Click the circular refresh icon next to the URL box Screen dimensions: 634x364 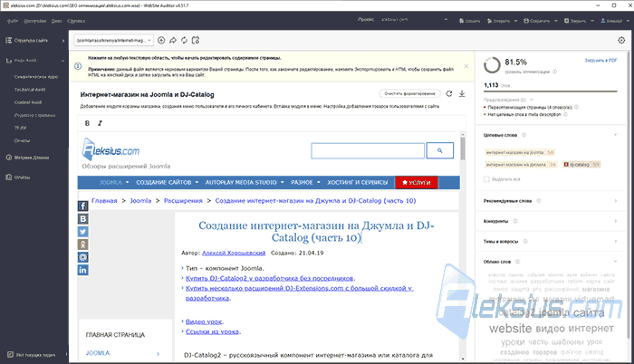(x=184, y=40)
